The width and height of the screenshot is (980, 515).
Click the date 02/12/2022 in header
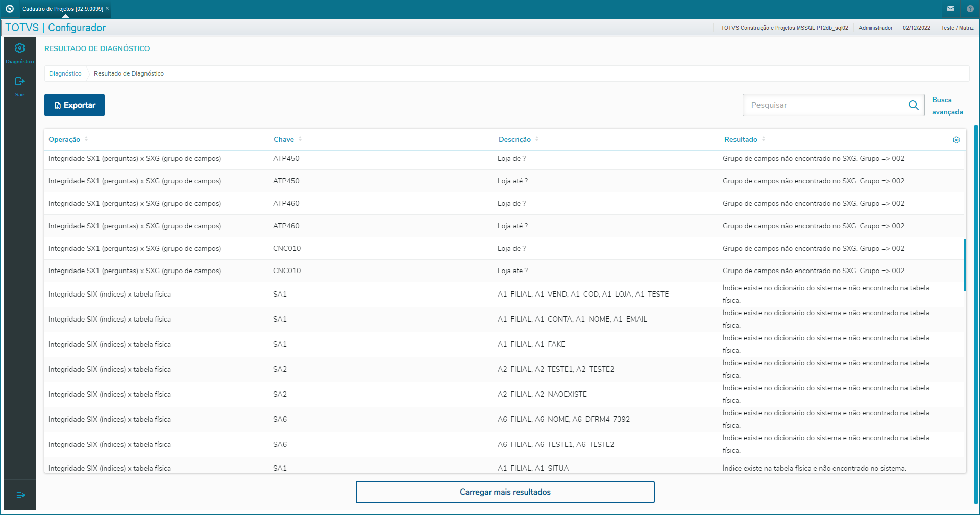click(917, 28)
